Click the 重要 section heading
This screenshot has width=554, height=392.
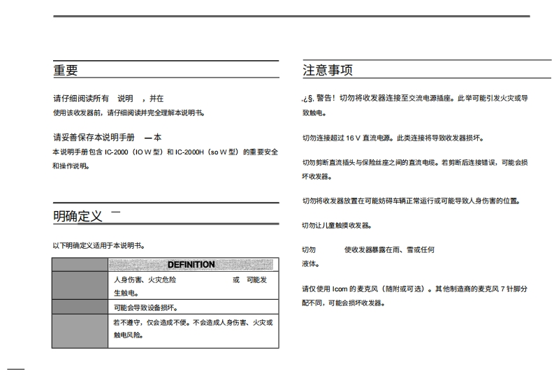pos(66,71)
